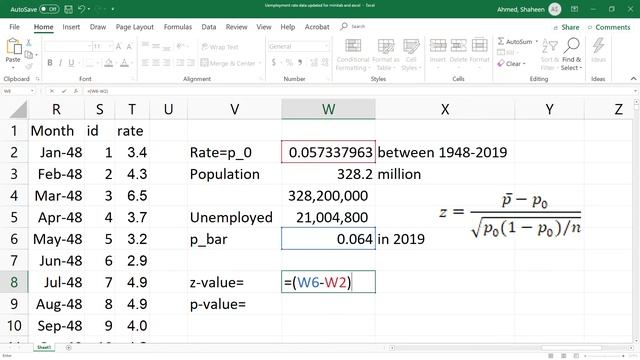
Task: Click cell with 0.057337963
Action: click(x=328, y=152)
